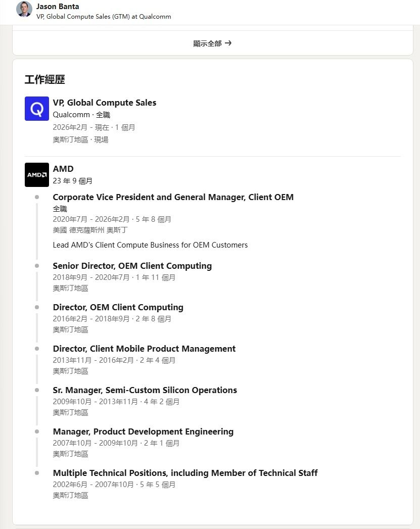Click the timeline bullet beside Sr. Manager role

pyautogui.click(x=37, y=390)
